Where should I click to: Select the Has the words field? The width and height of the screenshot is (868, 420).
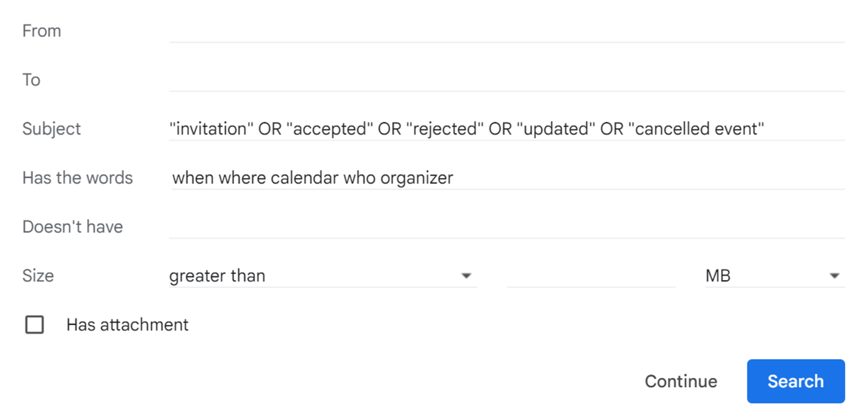click(x=506, y=177)
